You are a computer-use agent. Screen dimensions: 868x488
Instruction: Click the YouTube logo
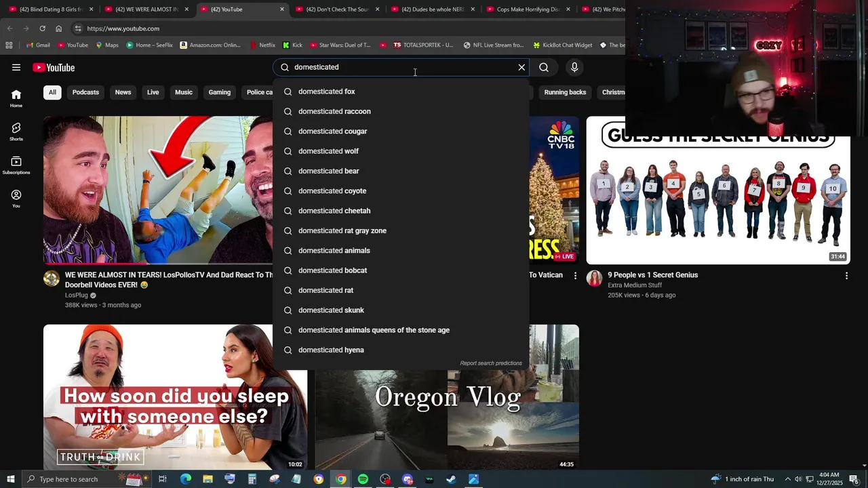click(54, 67)
